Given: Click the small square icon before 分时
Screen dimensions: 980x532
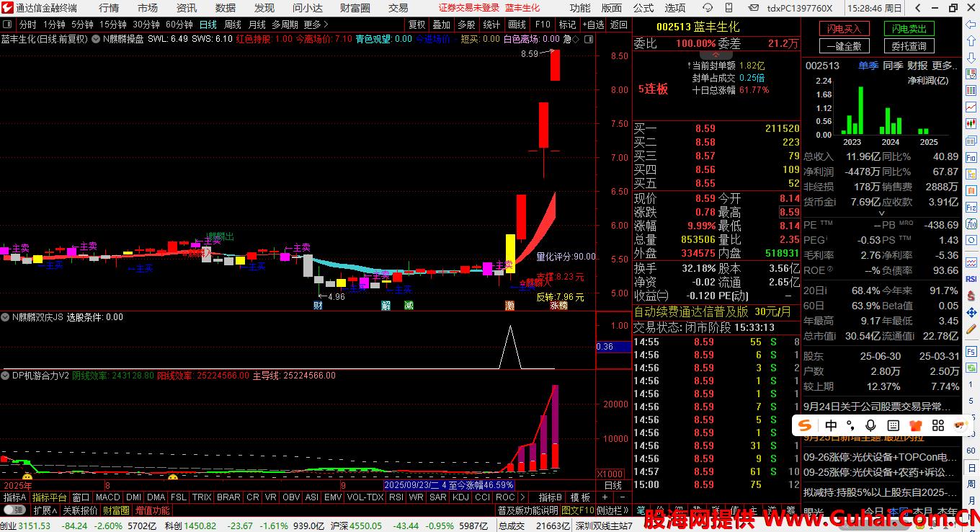Looking at the screenshot, I should click(7, 25).
